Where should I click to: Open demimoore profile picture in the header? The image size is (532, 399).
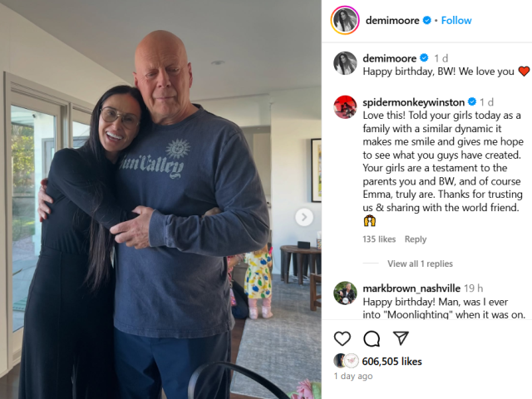[x=345, y=20]
